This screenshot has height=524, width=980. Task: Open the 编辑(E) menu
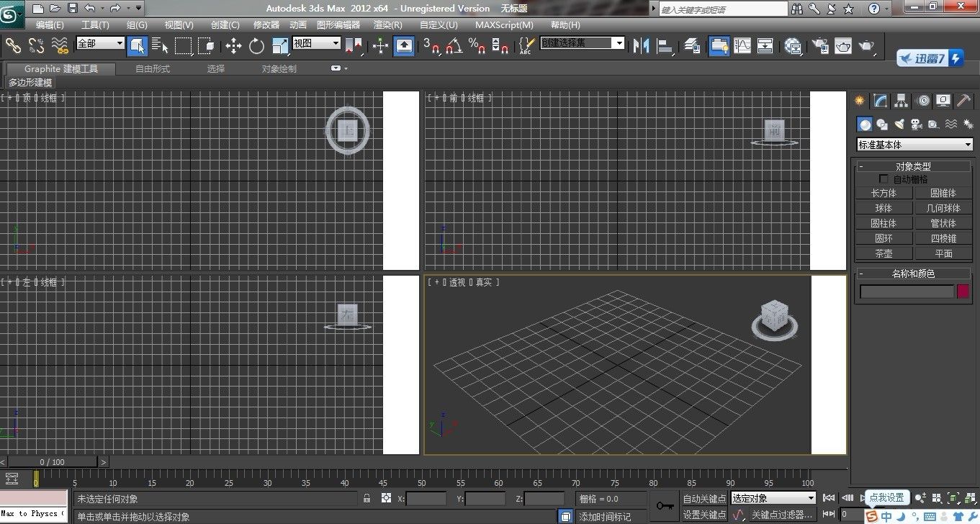(x=50, y=24)
